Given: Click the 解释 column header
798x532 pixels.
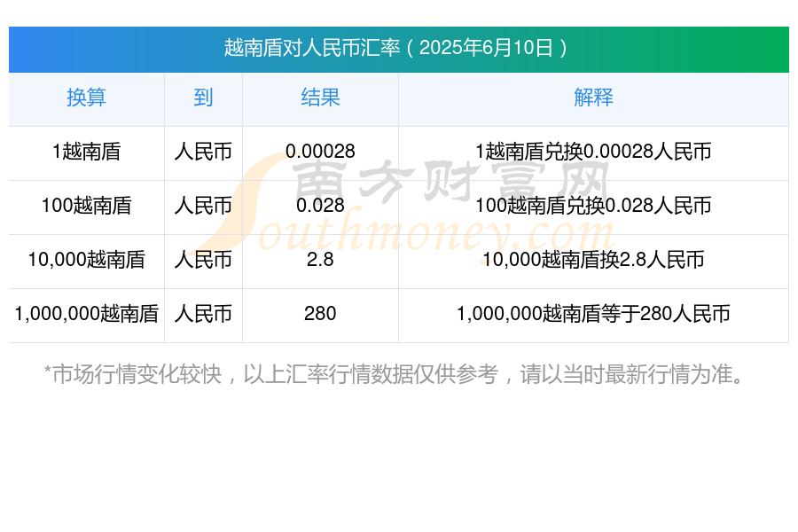Looking at the screenshot, I should coord(593,98).
